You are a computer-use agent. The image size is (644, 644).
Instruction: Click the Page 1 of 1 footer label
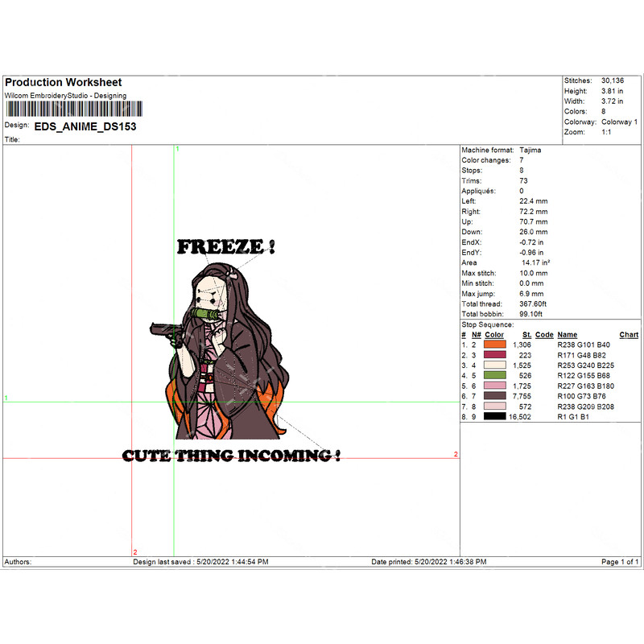[x=621, y=562]
